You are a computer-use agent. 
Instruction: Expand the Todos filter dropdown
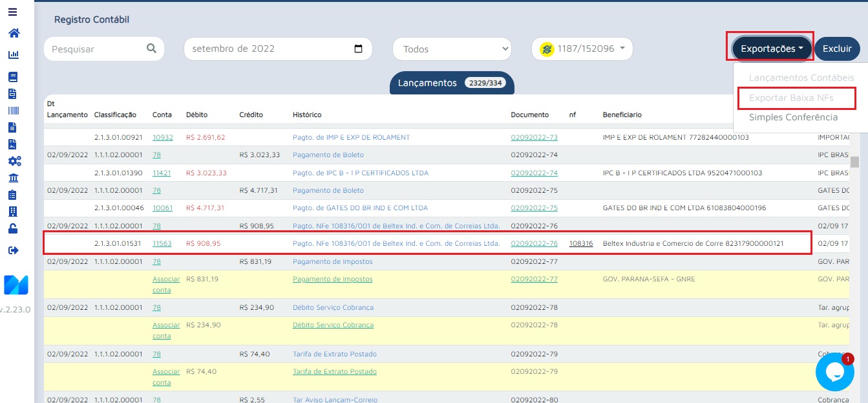[x=452, y=49]
